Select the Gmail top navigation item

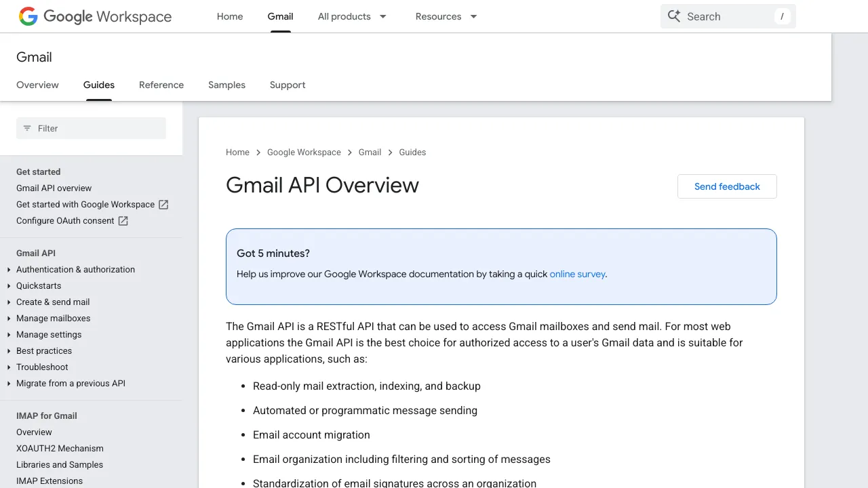point(280,16)
